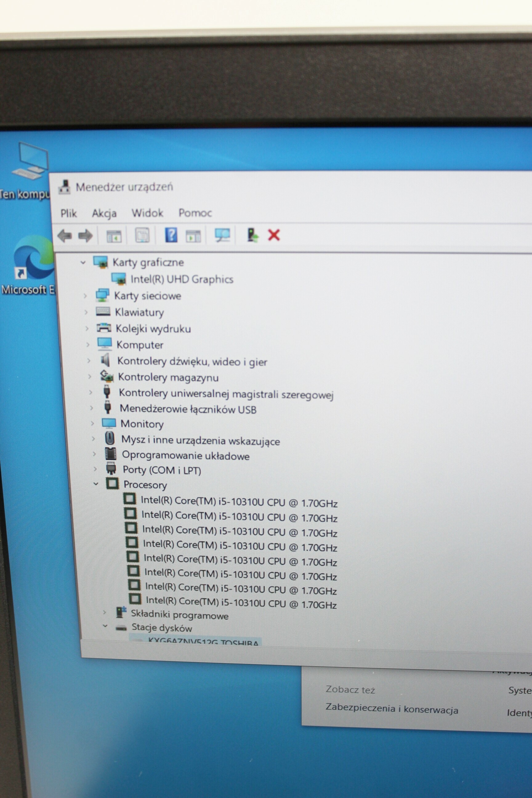Expand the Składniki programowe category
Image resolution: width=532 pixels, height=798 pixels.
click(x=104, y=613)
